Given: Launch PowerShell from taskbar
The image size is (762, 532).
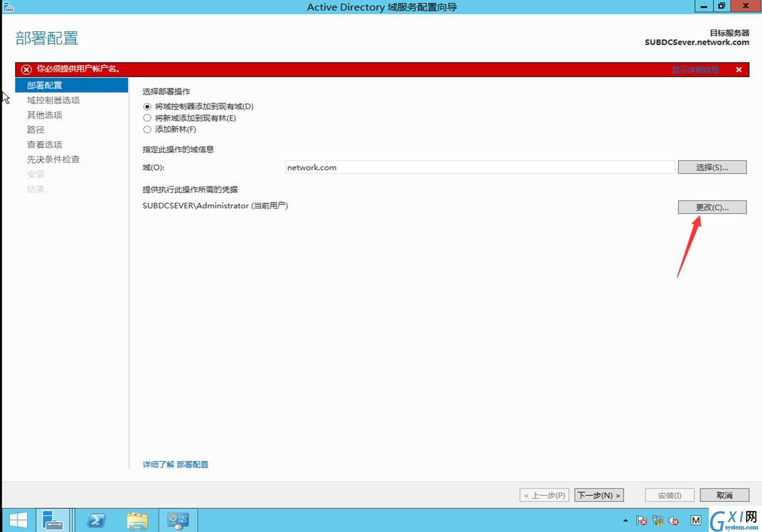Looking at the screenshot, I should (x=97, y=521).
